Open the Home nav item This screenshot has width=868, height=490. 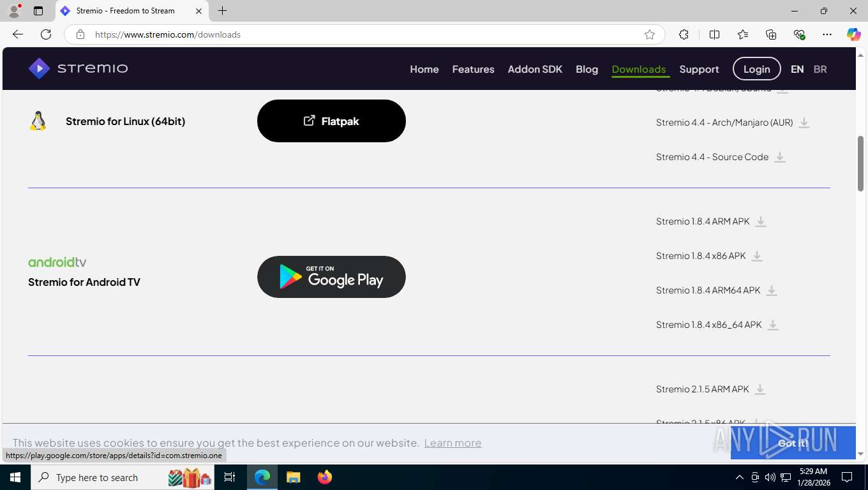[424, 69]
